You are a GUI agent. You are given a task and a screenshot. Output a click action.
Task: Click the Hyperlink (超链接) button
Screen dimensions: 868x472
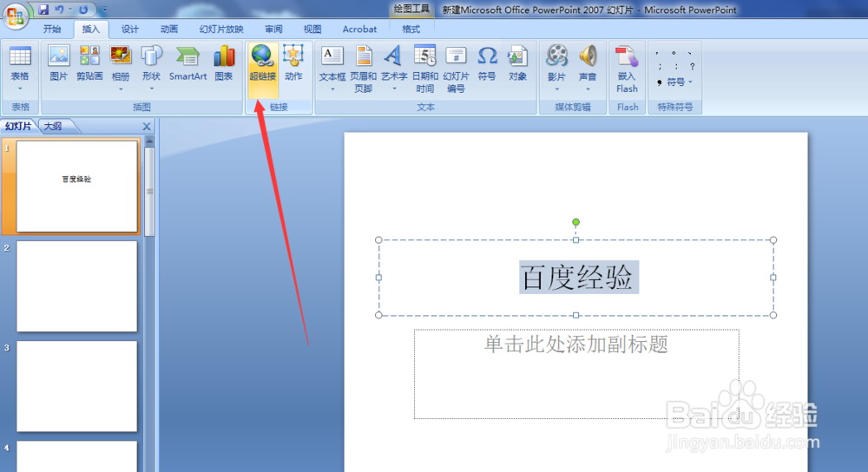pyautogui.click(x=262, y=69)
